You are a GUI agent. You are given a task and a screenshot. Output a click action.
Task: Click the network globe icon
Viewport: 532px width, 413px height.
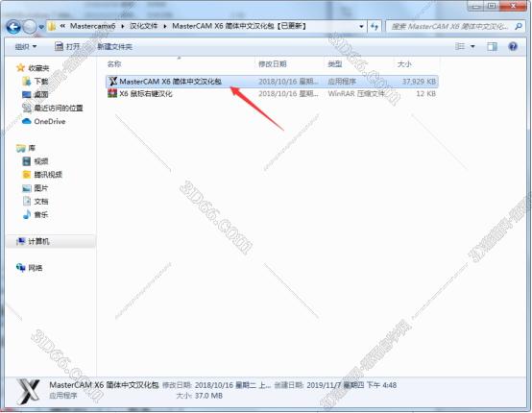[21, 268]
